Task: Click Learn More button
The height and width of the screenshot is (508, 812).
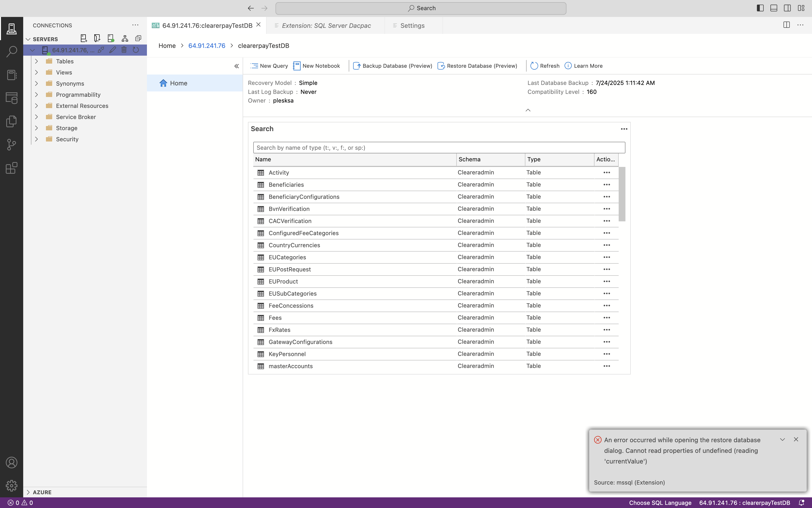Action: tap(583, 66)
